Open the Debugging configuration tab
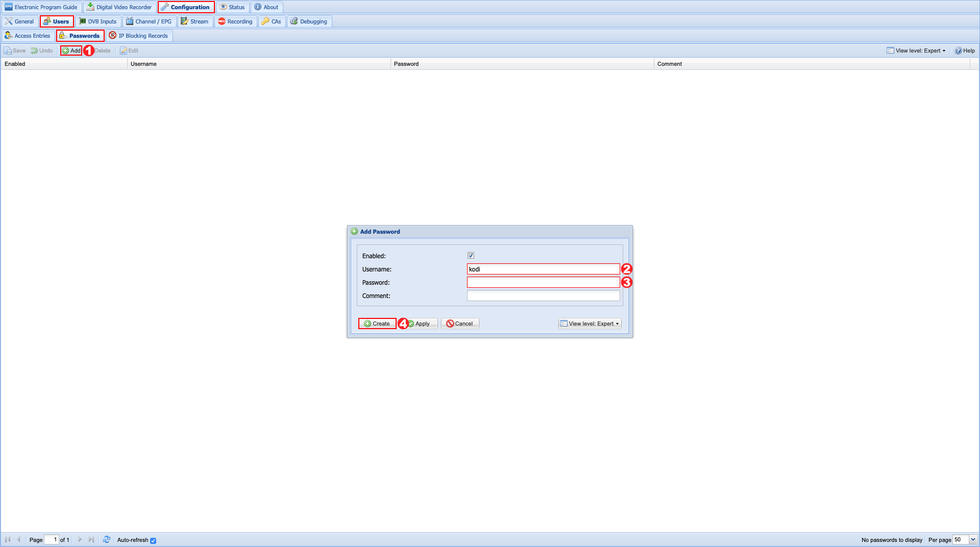Image resolution: width=980 pixels, height=547 pixels. 309,21
